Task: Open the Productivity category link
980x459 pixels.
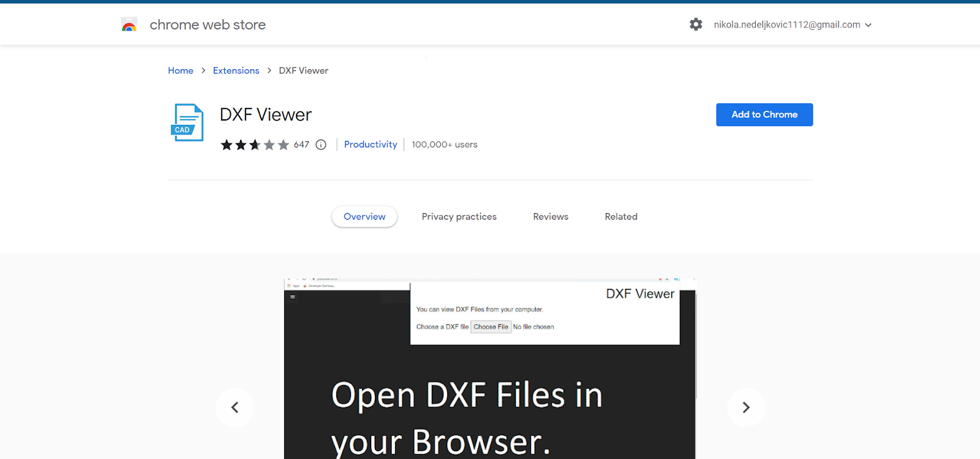Action: click(371, 144)
